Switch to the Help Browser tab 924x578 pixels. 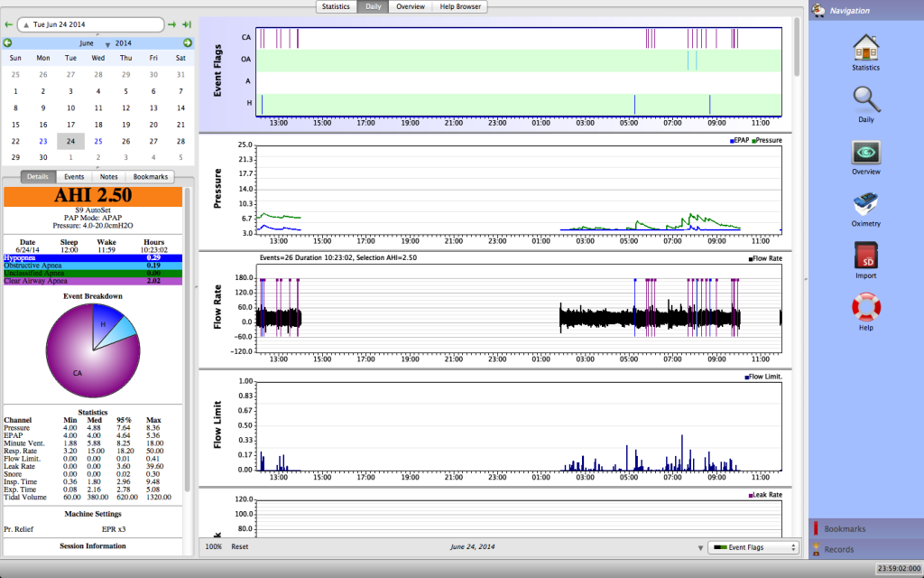[x=460, y=6]
